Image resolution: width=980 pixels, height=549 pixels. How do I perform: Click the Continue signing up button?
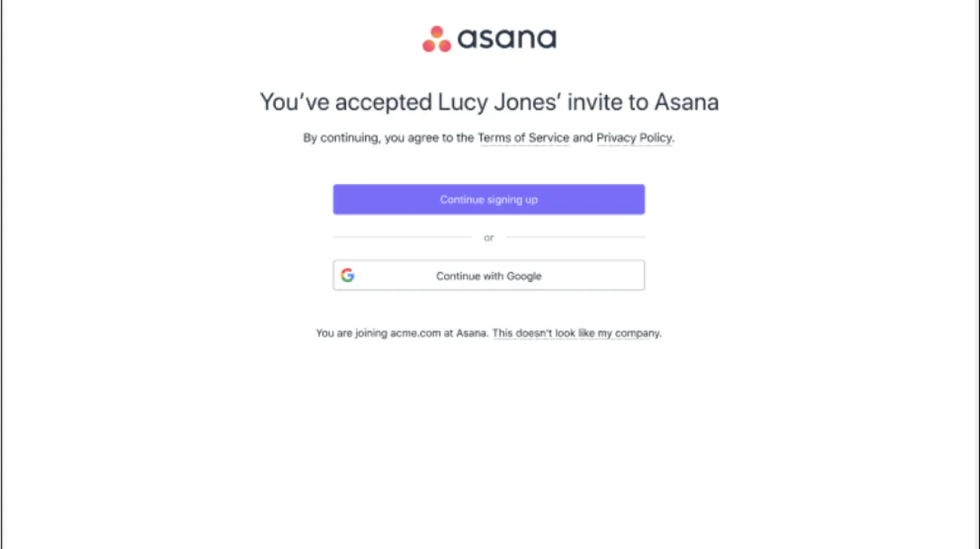coord(488,199)
